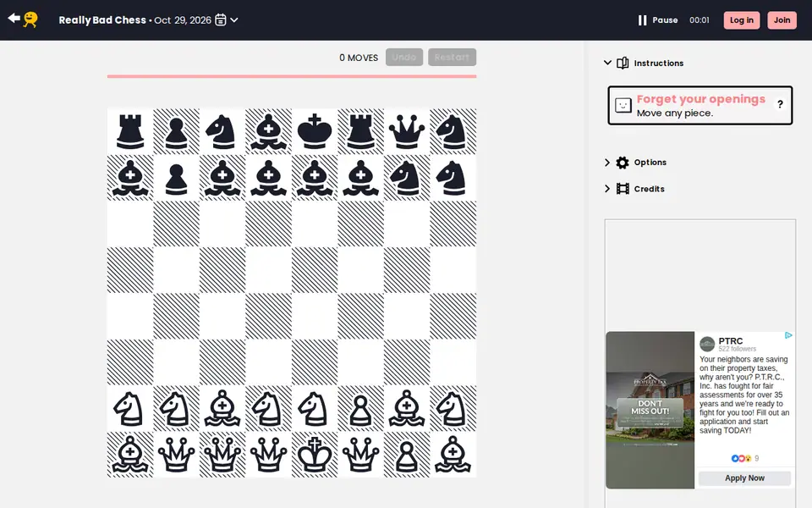Click the AdChoices icon on ad
Image resolution: width=812 pixels, height=508 pixels.
[788, 335]
